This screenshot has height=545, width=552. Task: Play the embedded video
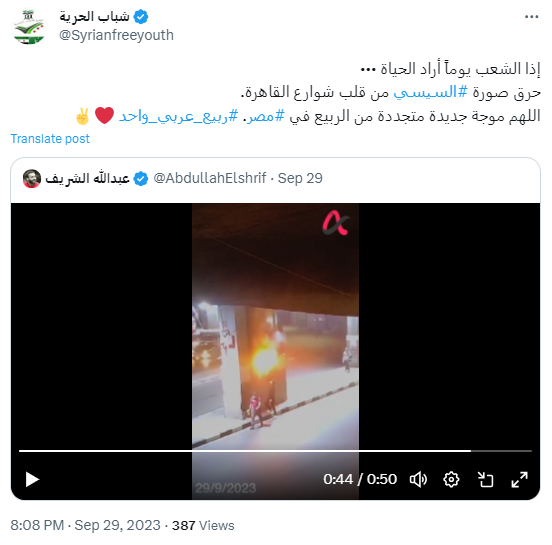tap(32, 480)
